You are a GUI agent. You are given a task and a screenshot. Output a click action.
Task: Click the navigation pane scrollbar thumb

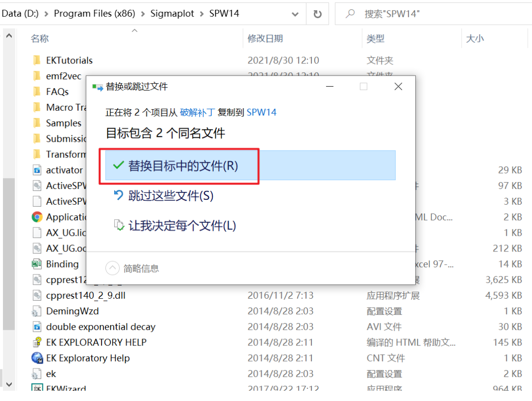click(x=9, y=254)
